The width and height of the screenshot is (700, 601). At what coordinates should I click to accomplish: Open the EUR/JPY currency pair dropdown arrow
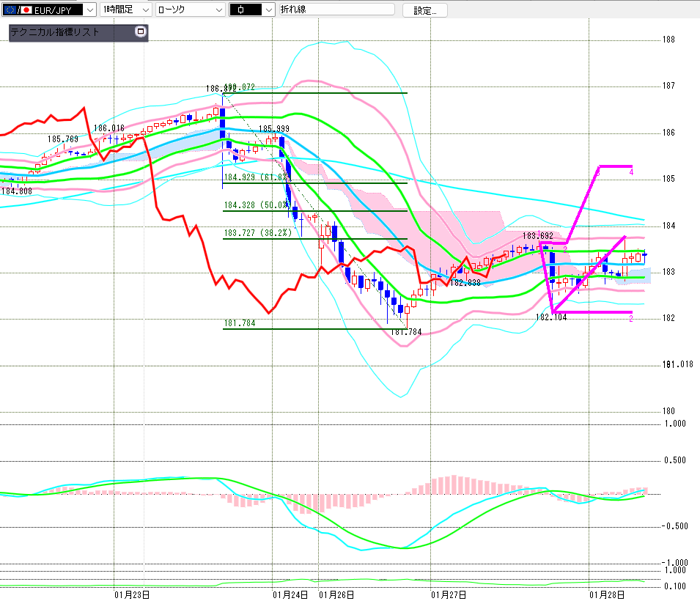tap(89, 10)
